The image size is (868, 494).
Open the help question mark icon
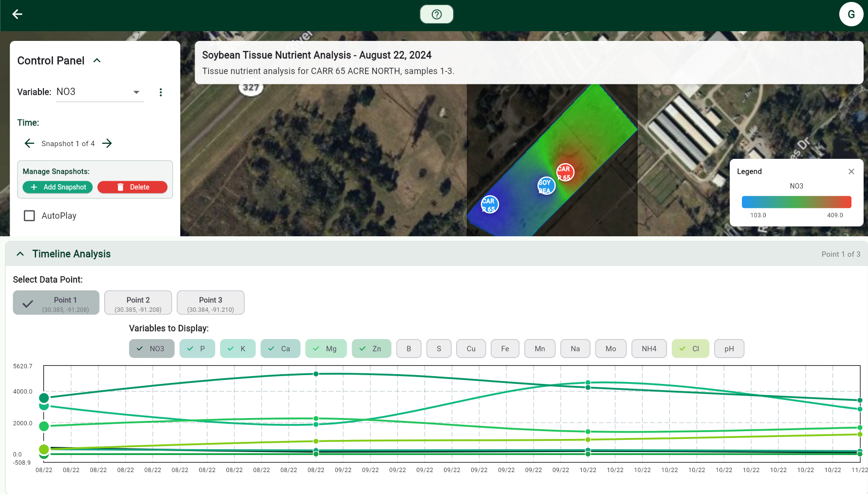click(437, 14)
